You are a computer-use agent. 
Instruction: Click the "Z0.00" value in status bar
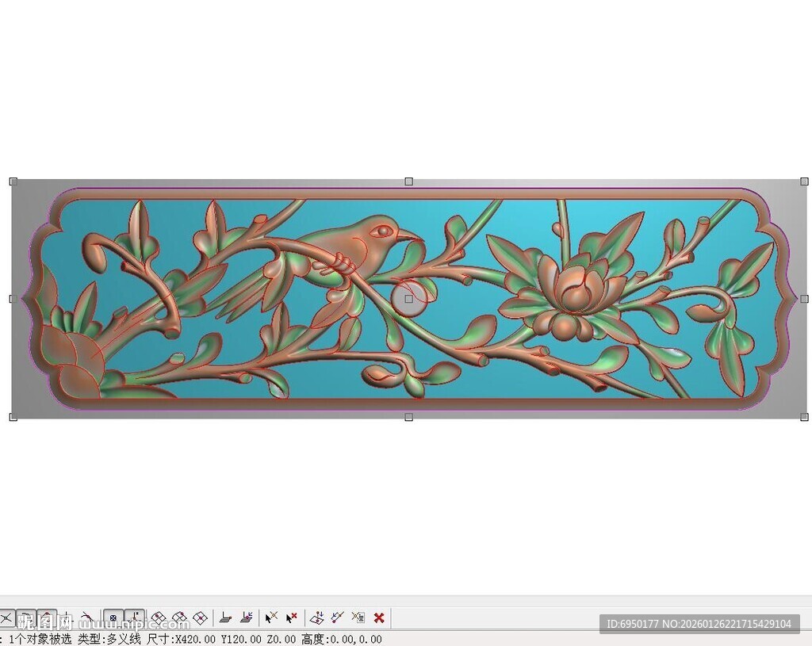[x=282, y=639]
